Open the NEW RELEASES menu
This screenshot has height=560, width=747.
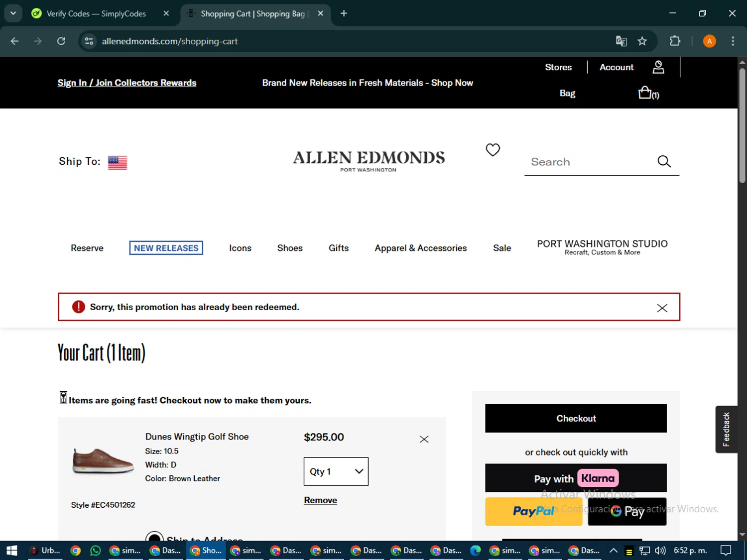tap(166, 248)
